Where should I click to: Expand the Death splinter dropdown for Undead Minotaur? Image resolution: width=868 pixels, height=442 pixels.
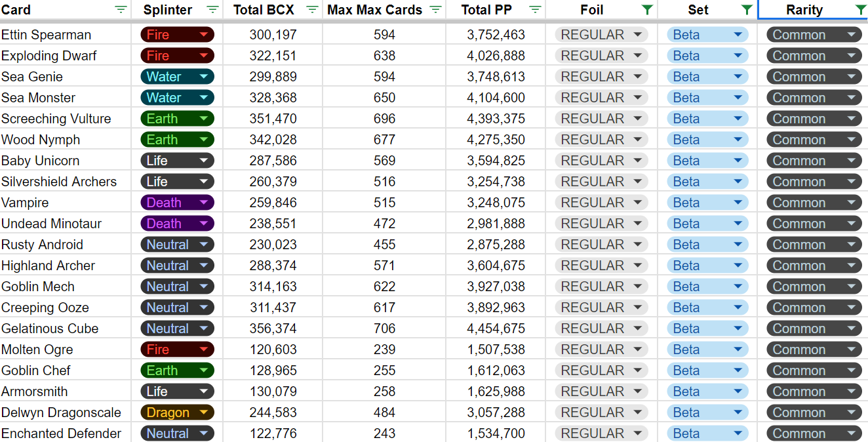coord(178,224)
